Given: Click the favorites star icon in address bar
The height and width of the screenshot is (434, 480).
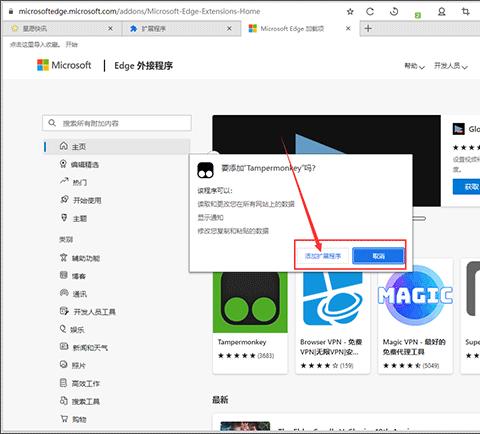Looking at the screenshot, I should click(x=350, y=12).
